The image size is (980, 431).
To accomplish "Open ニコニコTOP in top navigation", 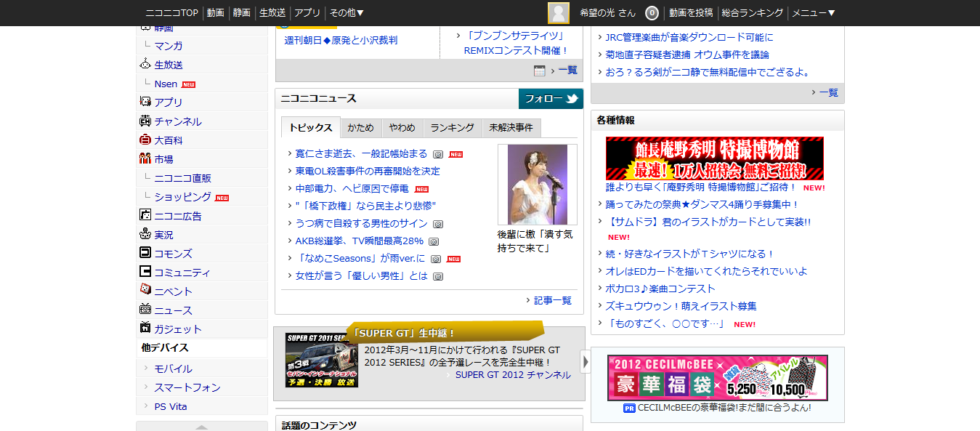I will click(x=171, y=13).
